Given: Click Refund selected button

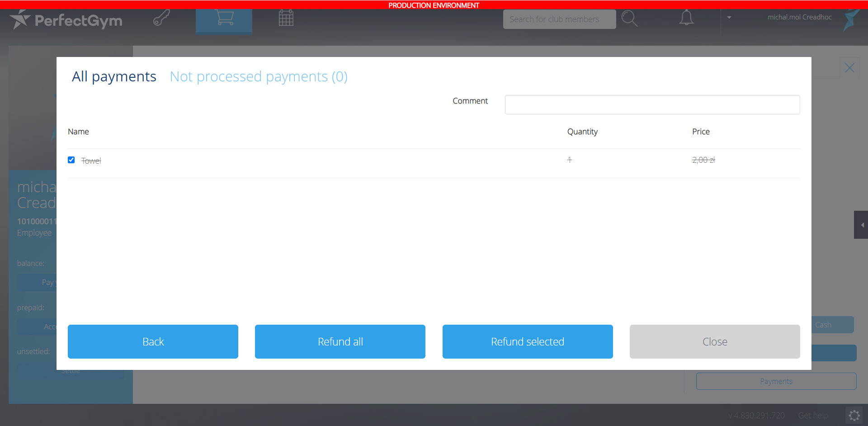Looking at the screenshot, I should [528, 341].
